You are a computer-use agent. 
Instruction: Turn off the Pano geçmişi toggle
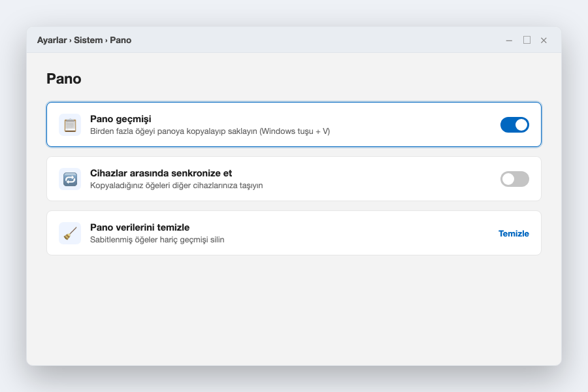pos(515,125)
